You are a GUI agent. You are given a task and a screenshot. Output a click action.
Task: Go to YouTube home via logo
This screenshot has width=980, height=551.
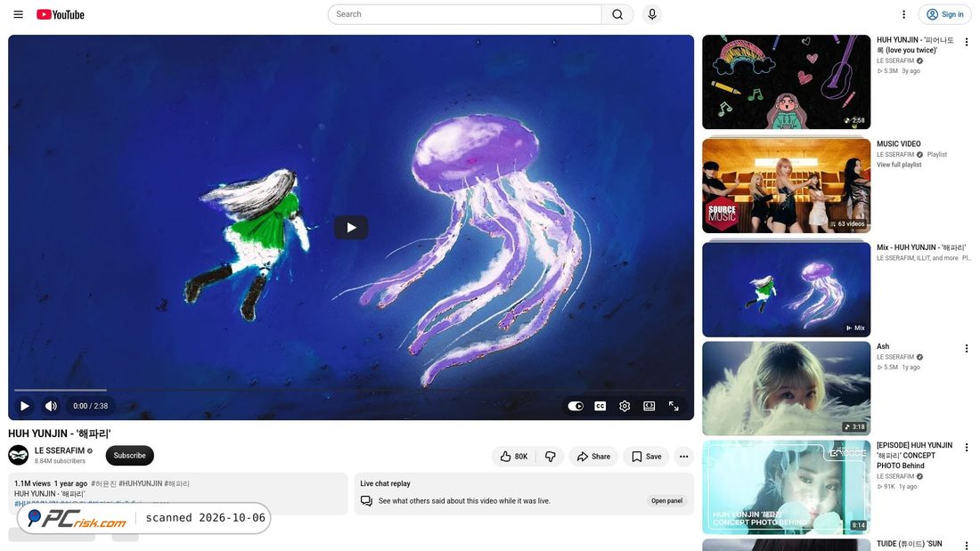[60, 14]
